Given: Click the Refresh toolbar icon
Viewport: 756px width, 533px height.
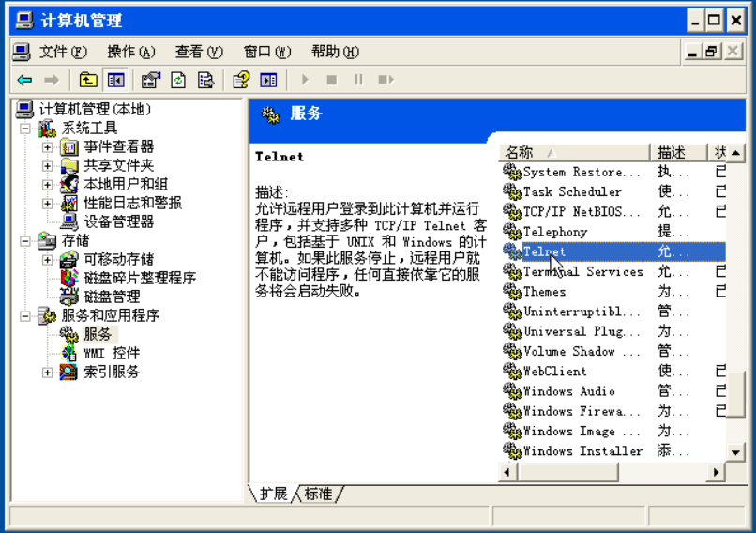Looking at the screenshot, I should pos(178,80).
